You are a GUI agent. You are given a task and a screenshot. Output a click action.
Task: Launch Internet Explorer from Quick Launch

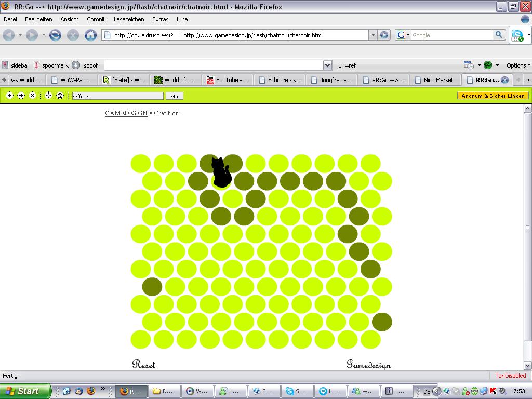[66, 391]
